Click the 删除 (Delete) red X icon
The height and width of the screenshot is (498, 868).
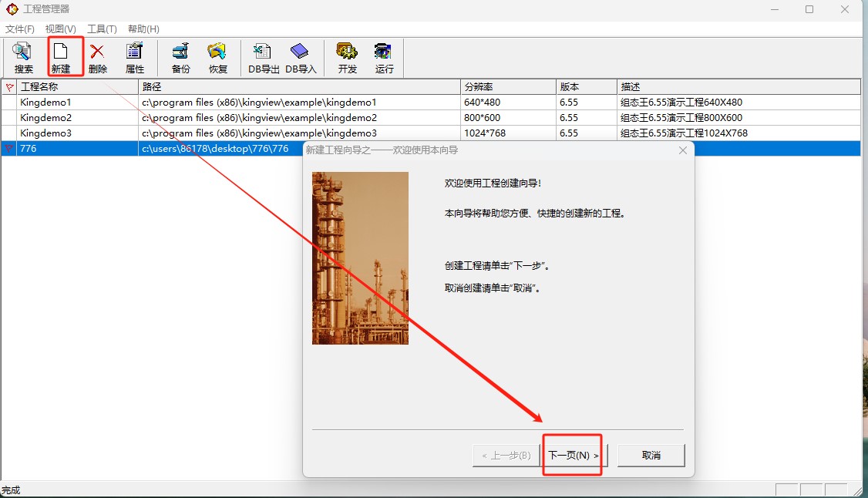98,58
